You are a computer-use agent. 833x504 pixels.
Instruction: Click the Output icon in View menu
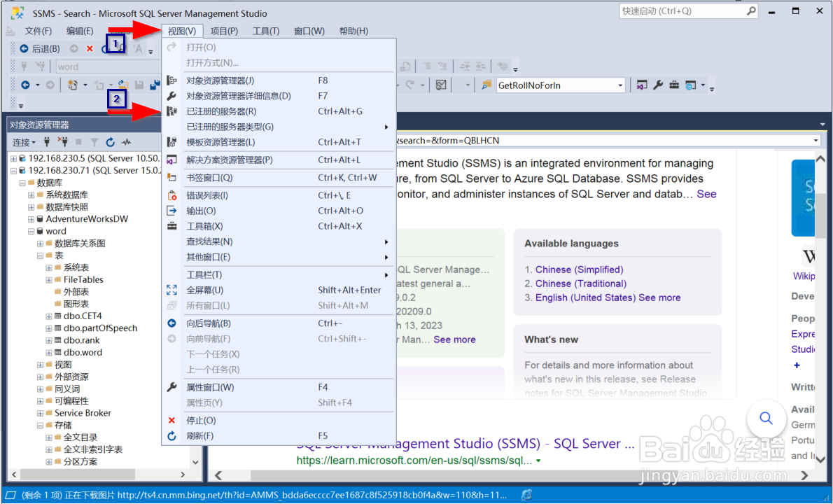(171, 211)
